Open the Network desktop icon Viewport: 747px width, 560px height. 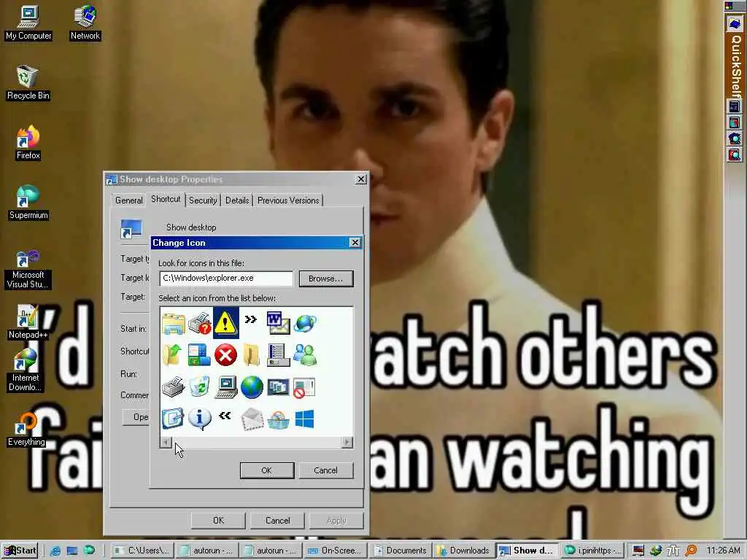tap(85, 23)
